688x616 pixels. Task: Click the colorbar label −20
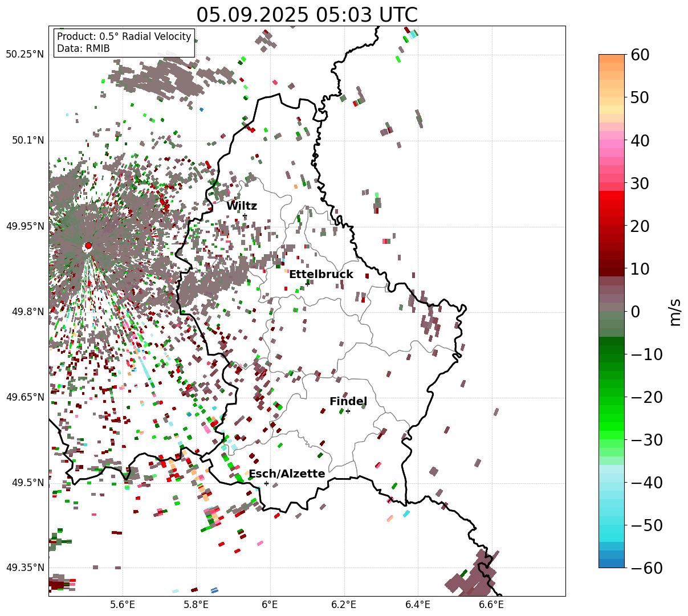(x=646, y=397)
